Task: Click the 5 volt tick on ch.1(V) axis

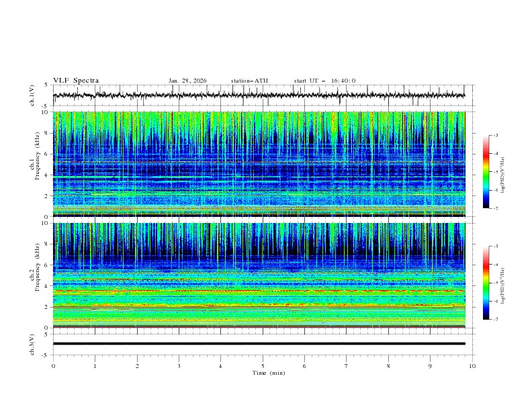Action: click(46, 85)
